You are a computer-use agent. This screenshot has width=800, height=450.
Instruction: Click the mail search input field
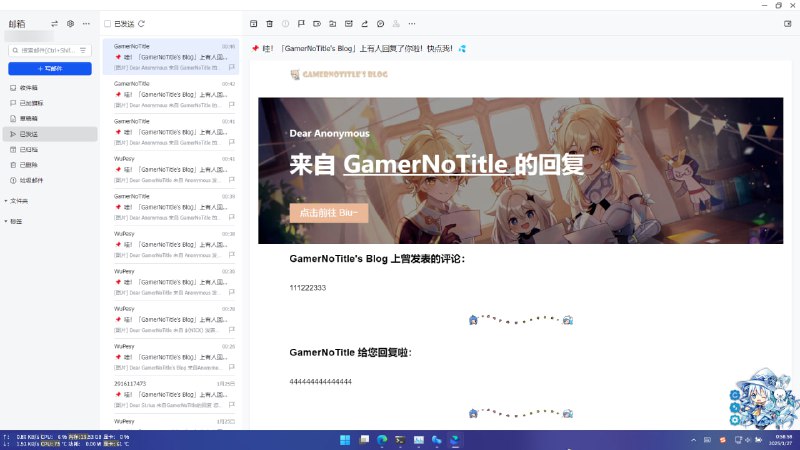(45, 49)
